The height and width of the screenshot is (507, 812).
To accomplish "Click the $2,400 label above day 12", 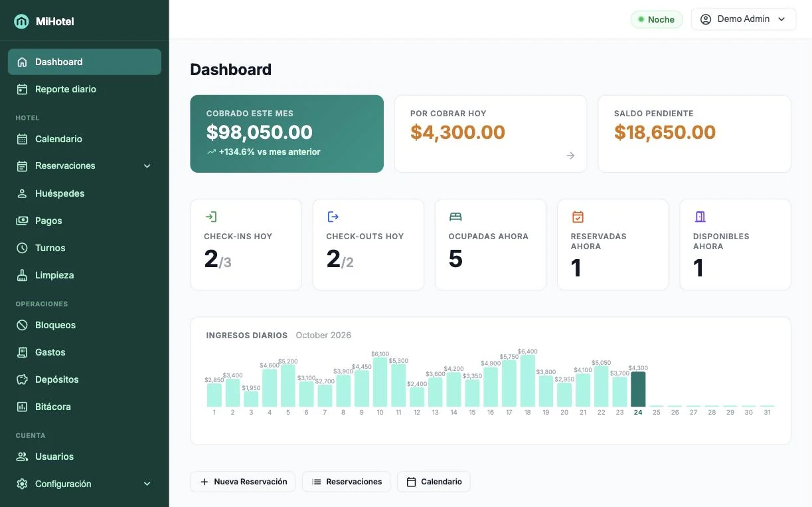I will (x=417, y=384).
